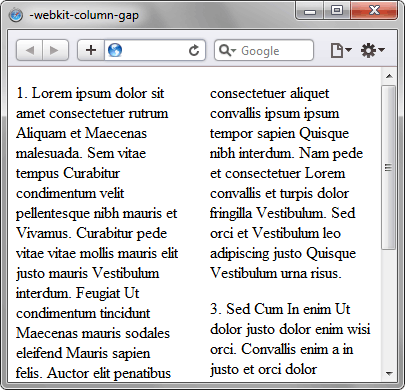Open the page menu icon dropdown
Viewport: 405px width, 390px height.
[x=341, y=50]
